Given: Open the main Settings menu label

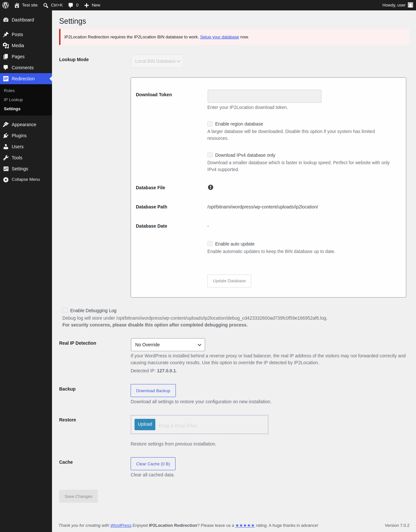Looking at the screenshot, I should point(20,169).
